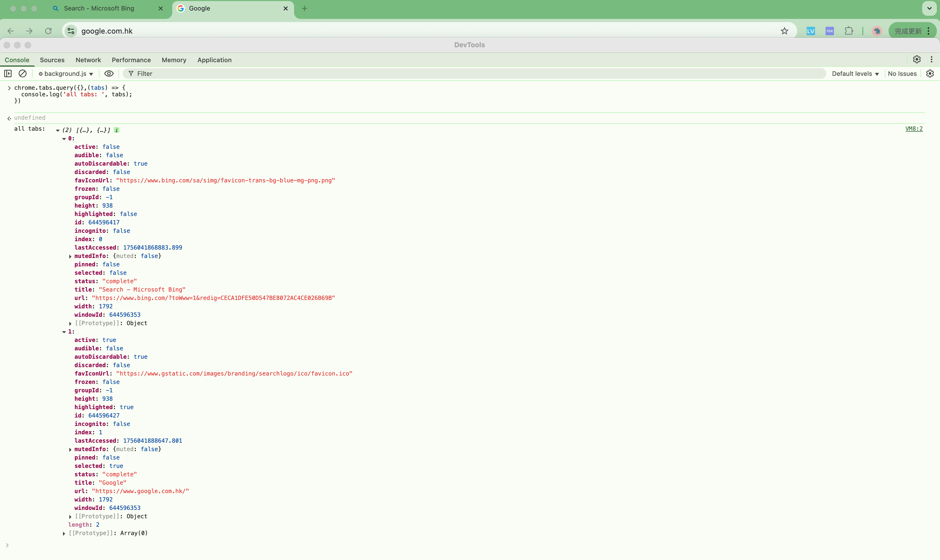The image size is (940, 560).
Task: Switch to Search - Microsoft Bing tab
Action: (x=99, y=8)
